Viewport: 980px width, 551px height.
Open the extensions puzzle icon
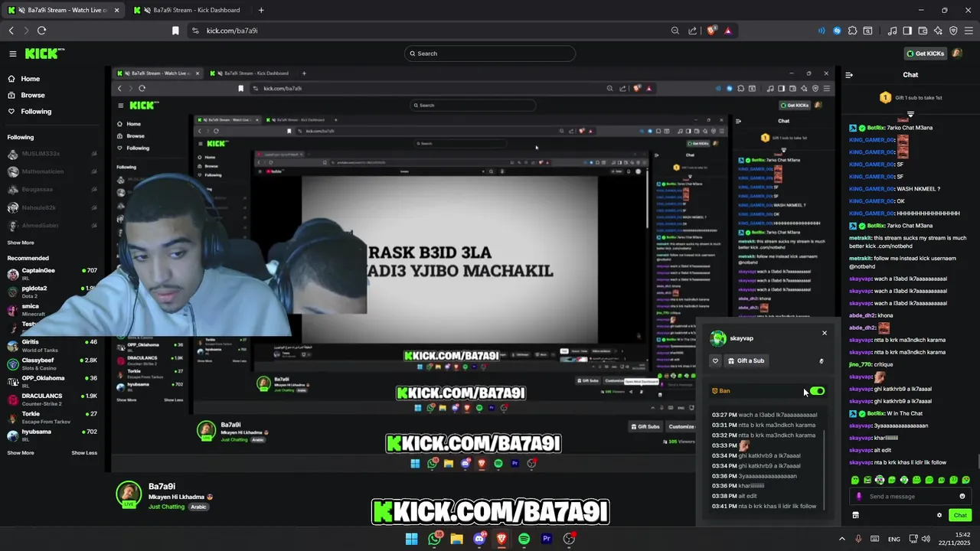click(852, 31)
